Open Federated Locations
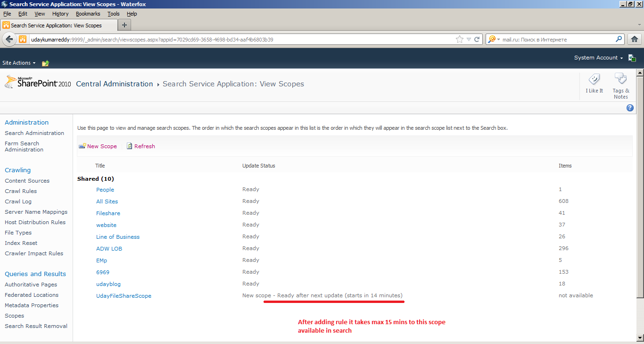This screenshot has width=644, height=344. [32, 295]
